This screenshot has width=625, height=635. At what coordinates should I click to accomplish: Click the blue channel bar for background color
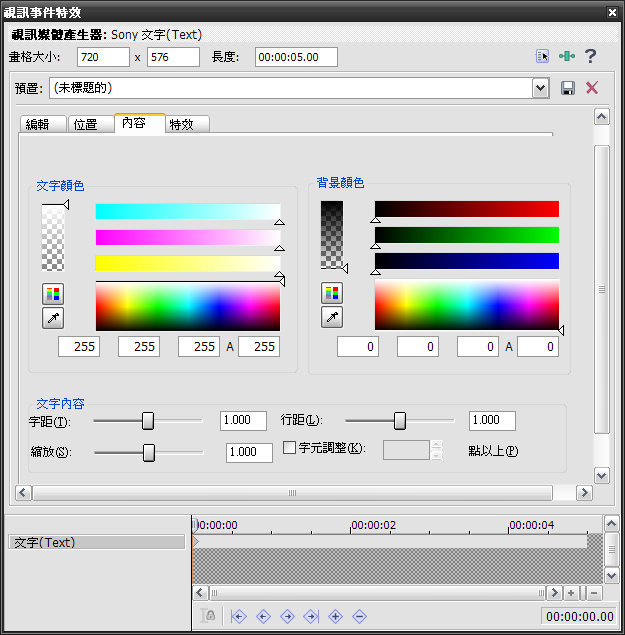click(467, 261)
